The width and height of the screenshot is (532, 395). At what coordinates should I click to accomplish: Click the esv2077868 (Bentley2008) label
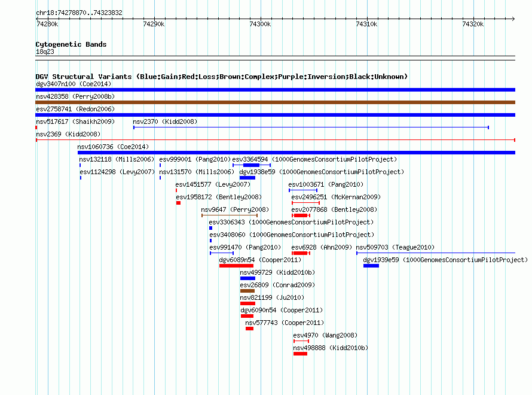(334, 209)
